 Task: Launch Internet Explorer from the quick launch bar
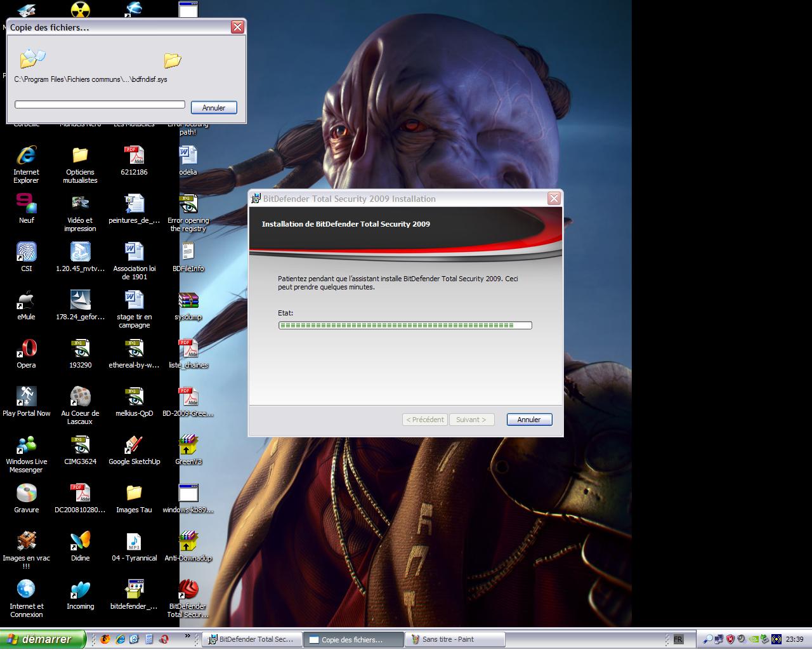(119, 639)
